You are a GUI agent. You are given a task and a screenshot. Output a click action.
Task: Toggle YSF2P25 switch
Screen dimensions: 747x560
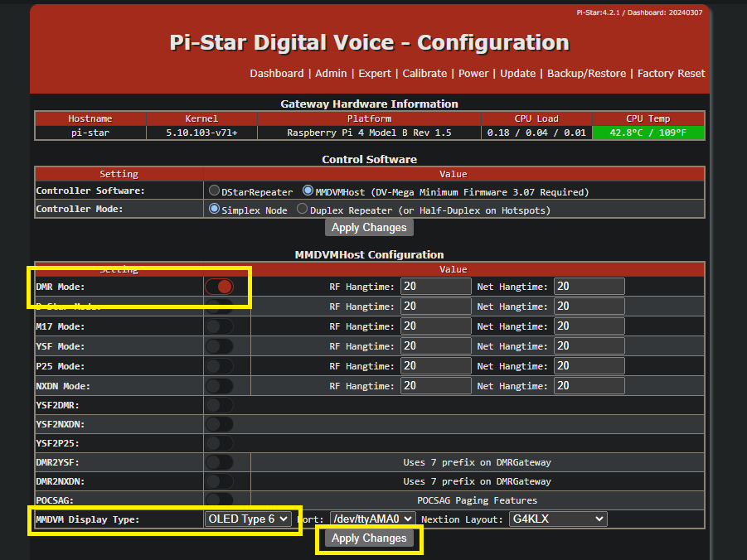[220, 443]
